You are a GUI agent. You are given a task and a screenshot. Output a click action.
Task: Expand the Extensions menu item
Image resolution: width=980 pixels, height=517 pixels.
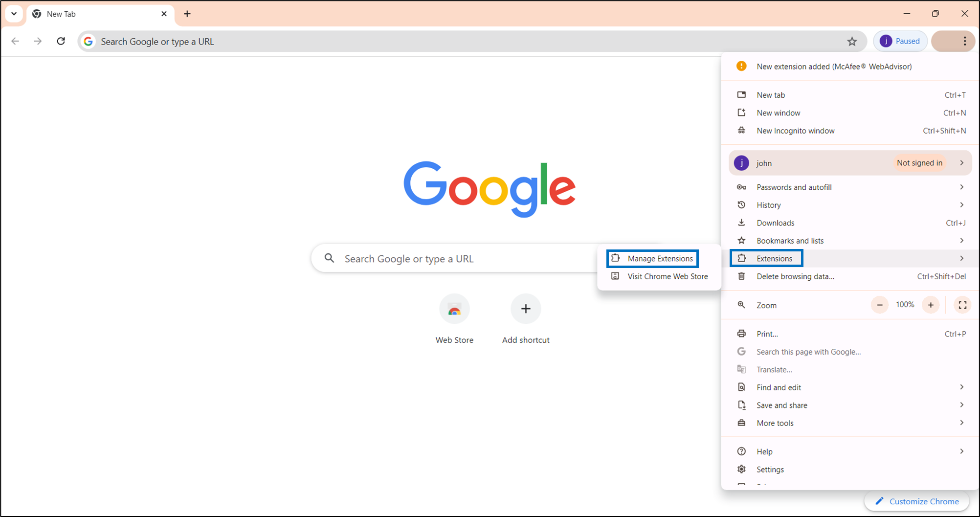pyautogui.click(x=850, y=258)
